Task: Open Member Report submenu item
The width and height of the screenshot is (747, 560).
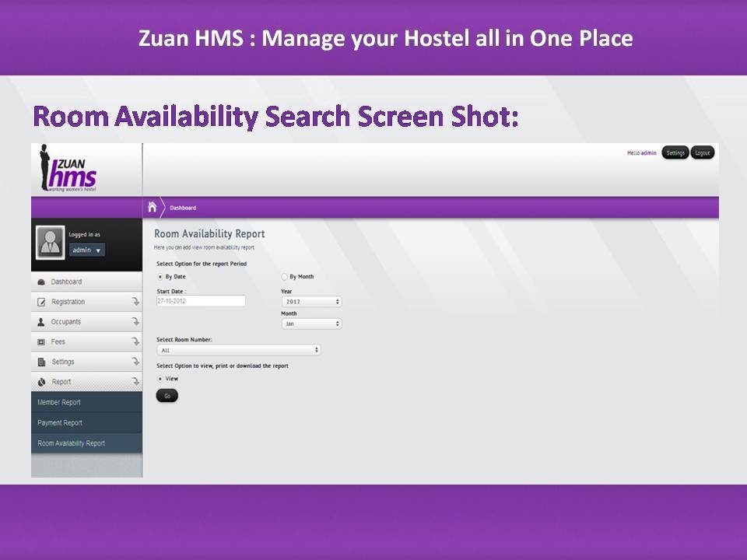Action: click(86, 402)
